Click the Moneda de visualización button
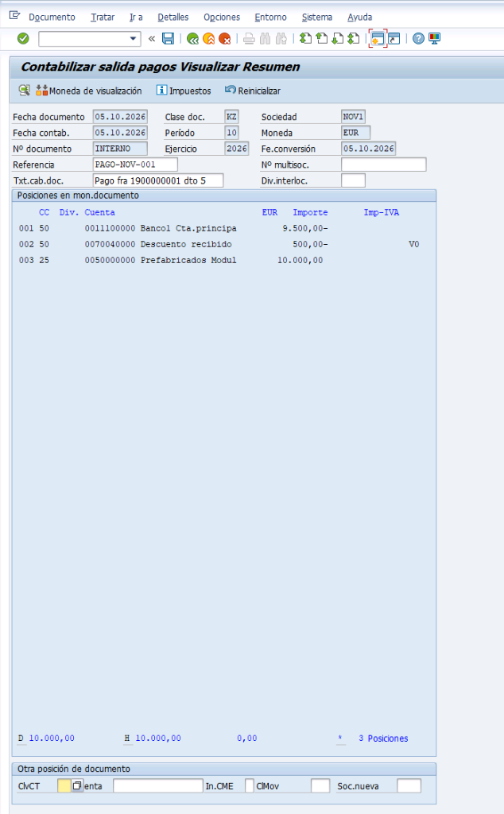 (89, 91)
